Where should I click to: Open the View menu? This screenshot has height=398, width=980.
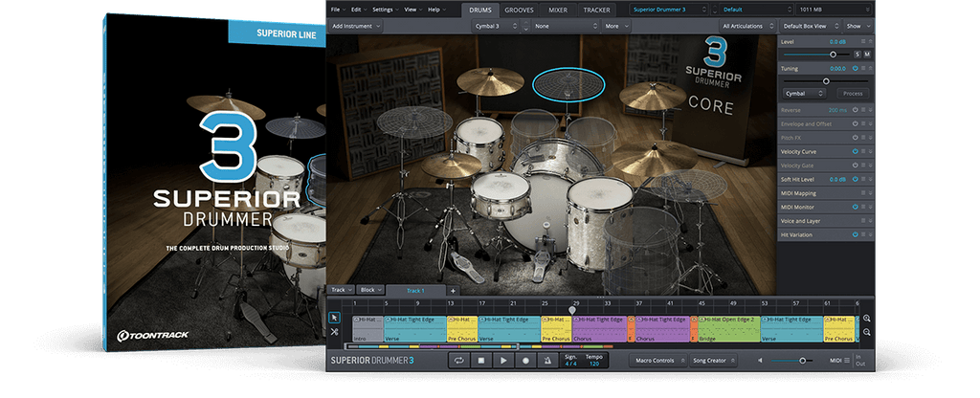[412, 10]
